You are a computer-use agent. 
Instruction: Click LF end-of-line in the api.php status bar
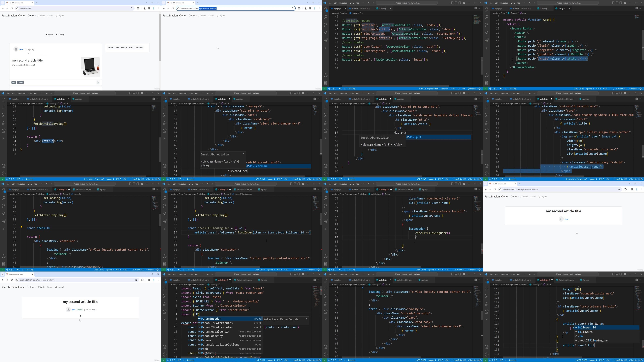(458, 88)
